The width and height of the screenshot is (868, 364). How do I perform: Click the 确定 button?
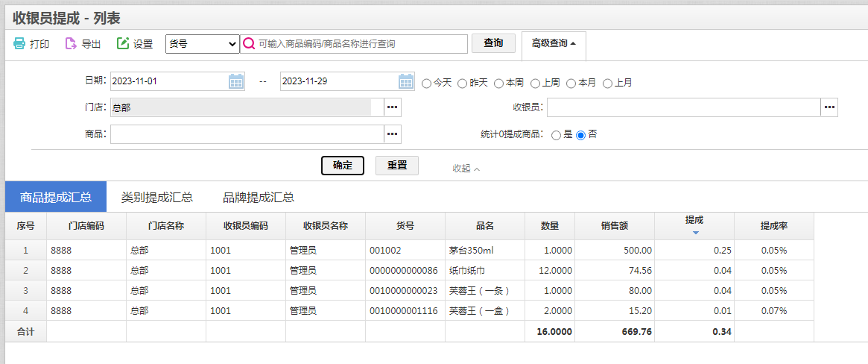tap(343, 165)
